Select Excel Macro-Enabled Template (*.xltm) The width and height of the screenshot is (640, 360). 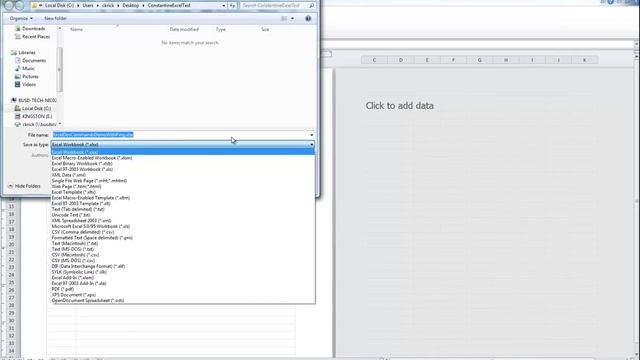pos(182,198)
